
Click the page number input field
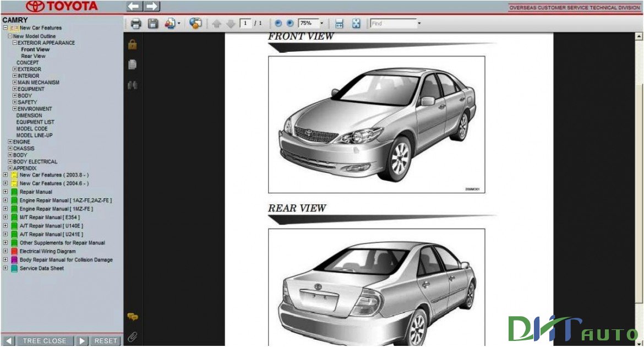point(245,24)
